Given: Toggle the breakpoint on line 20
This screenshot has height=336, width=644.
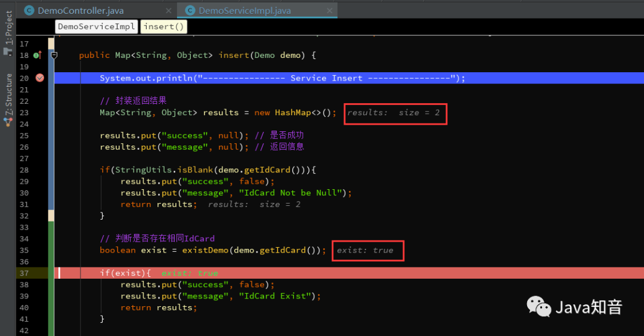Looking at the screenshot, I should tap(40, 78).
